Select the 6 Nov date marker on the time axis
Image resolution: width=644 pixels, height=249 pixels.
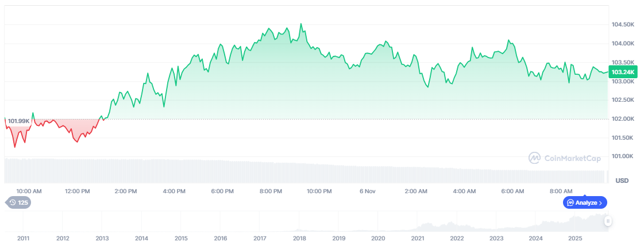point(367,191)
